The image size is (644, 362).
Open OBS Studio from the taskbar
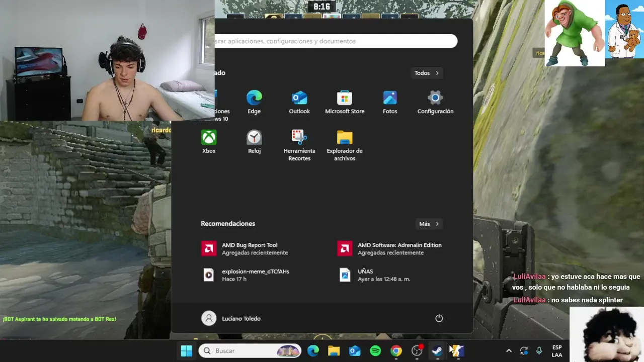[x=417, y=350]
